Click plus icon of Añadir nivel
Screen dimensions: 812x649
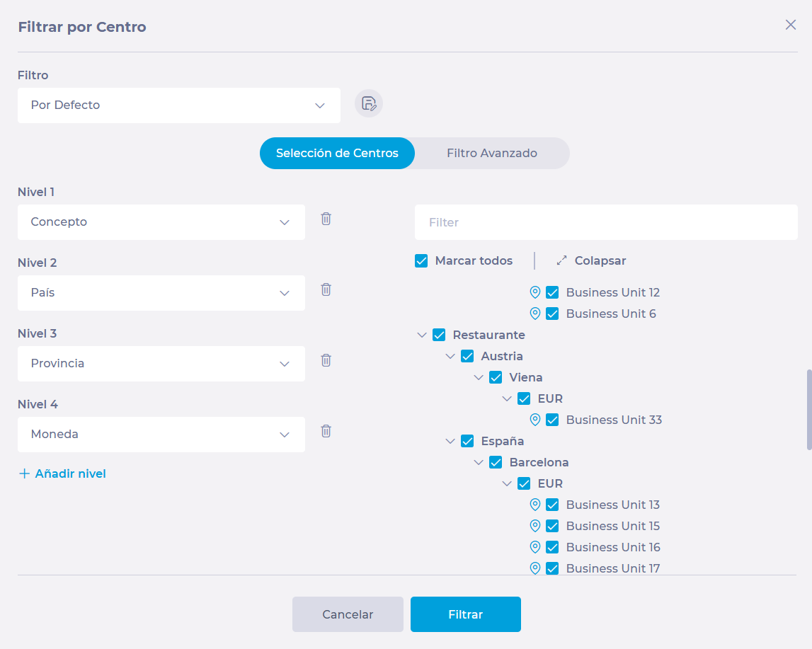(x=24, y=473)
